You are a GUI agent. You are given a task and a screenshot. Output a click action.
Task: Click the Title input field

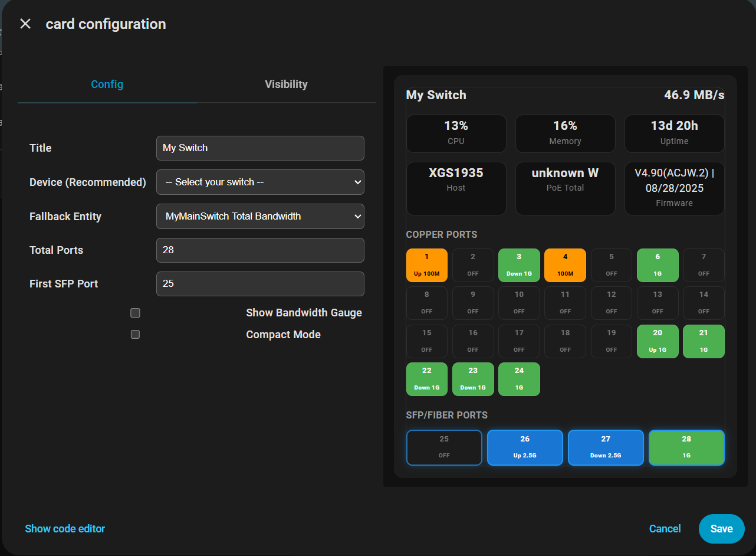coord(260,148)
